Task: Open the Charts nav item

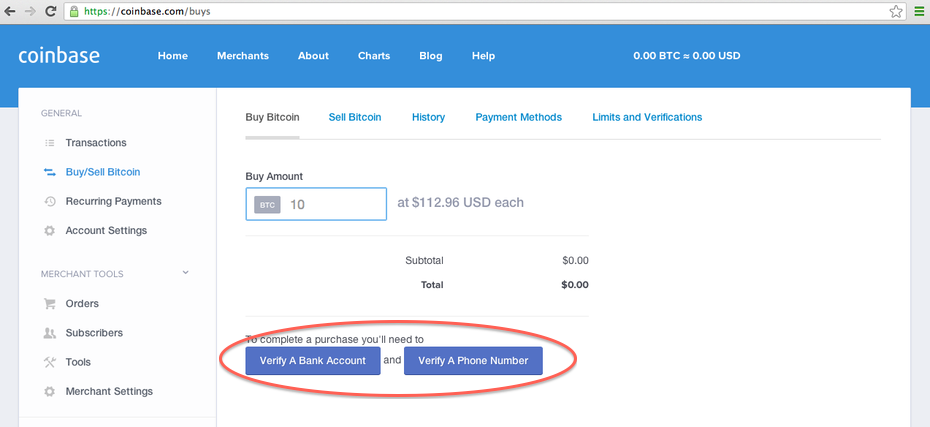Action: (374, 56)
